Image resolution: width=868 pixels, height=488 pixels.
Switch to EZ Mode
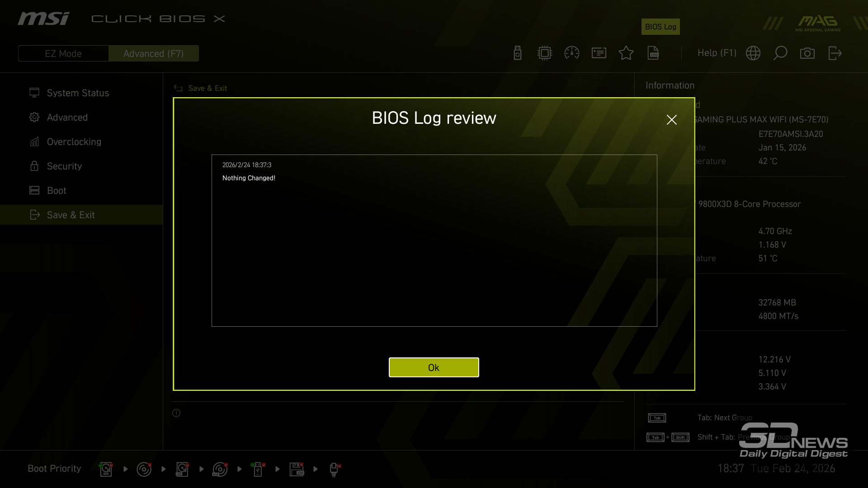63,53
